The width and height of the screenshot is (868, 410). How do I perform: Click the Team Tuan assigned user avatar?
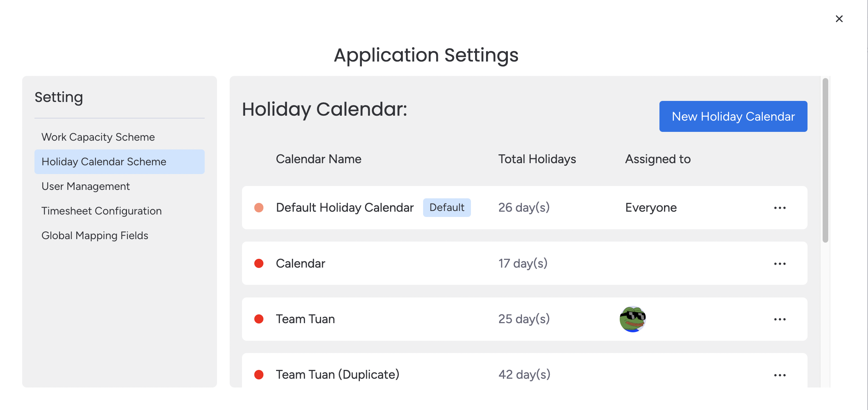(x=633, y=319)
